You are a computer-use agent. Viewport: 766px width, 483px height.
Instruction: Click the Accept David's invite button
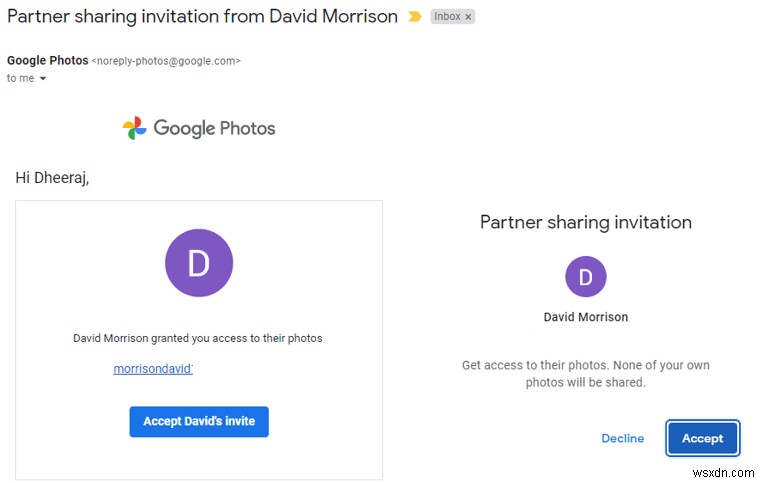point(199,421)
